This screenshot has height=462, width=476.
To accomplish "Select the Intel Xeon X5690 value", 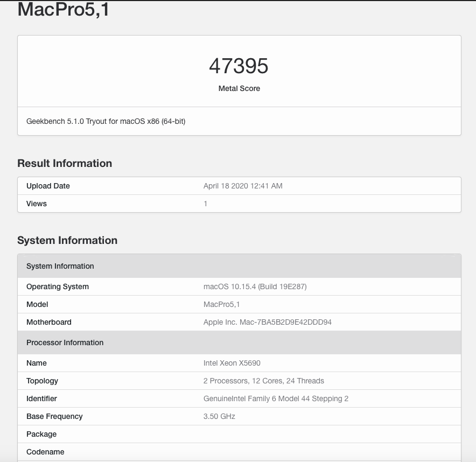I will click(232, 363).
